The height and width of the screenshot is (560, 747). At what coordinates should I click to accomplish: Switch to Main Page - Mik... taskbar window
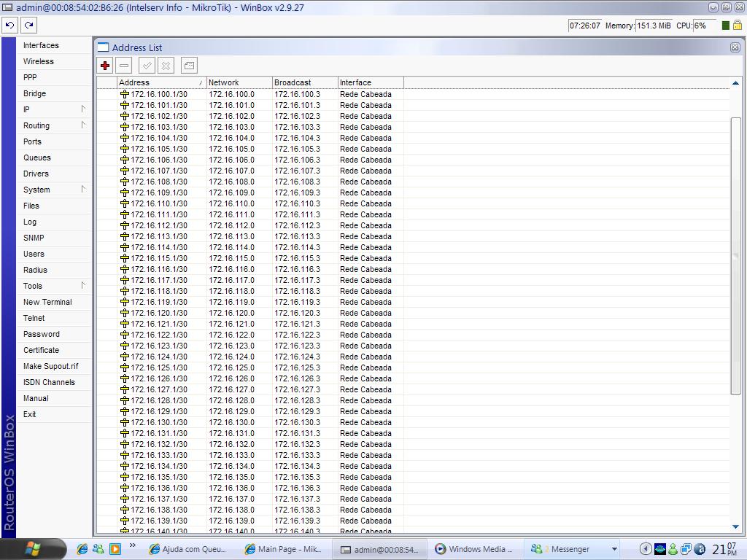point(285,549)
